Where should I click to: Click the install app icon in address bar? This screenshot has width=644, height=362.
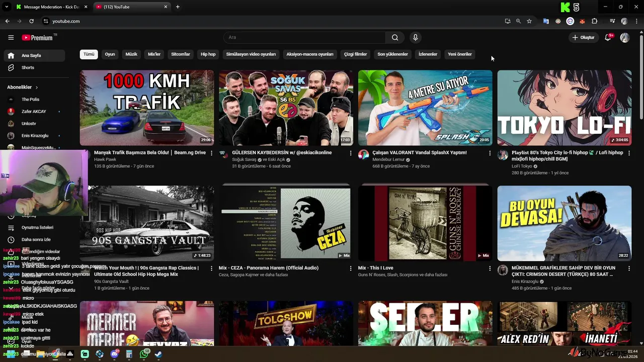click(508, 21)
